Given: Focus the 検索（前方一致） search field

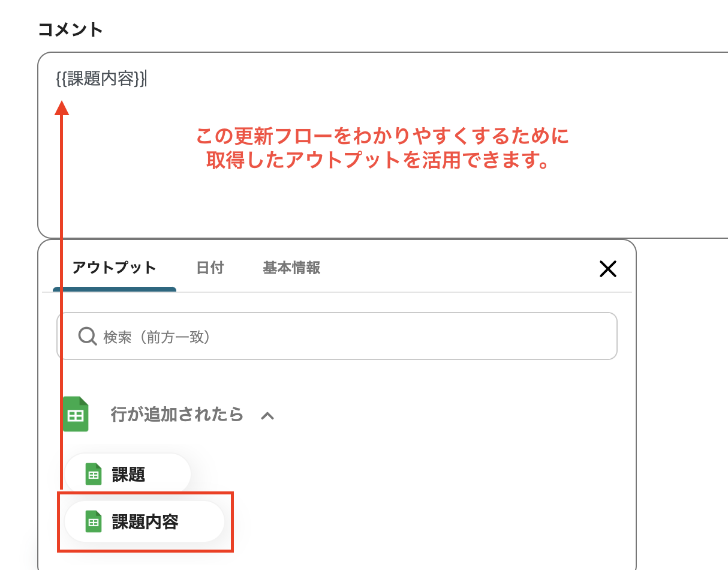Looking at the screenshot, I should [337, 336].
